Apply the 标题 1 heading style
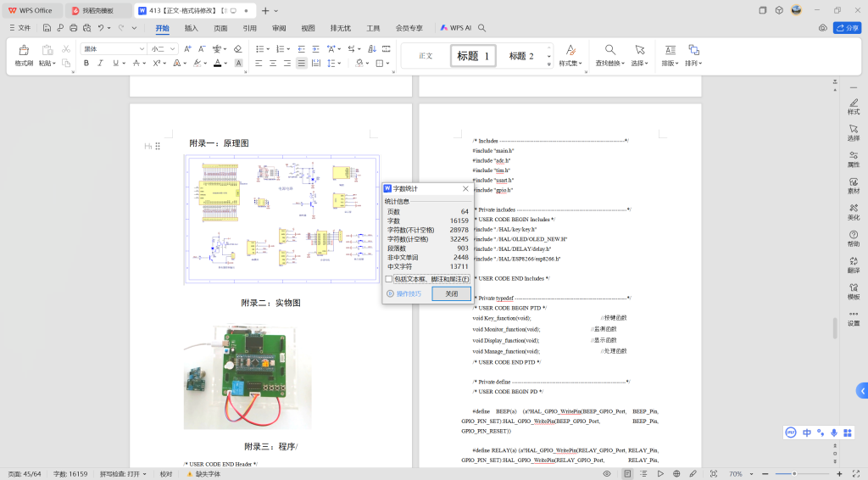This screenshot has width=868, height=480. tap(473, 55)
